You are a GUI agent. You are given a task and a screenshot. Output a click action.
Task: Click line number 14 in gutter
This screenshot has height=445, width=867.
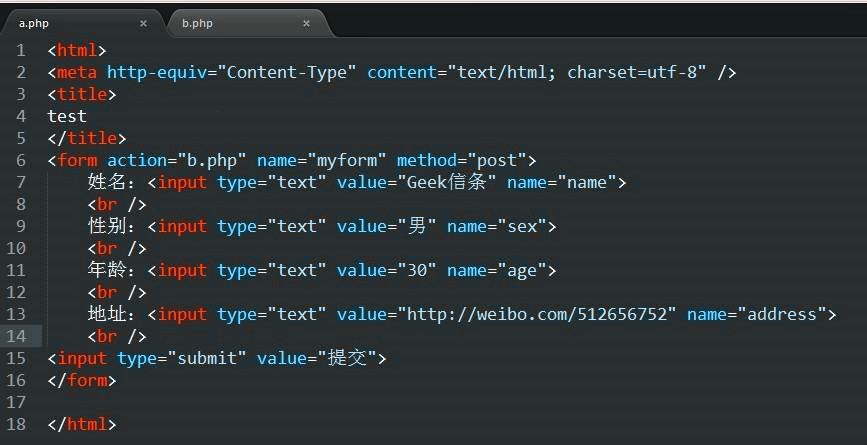pos(16,337)
